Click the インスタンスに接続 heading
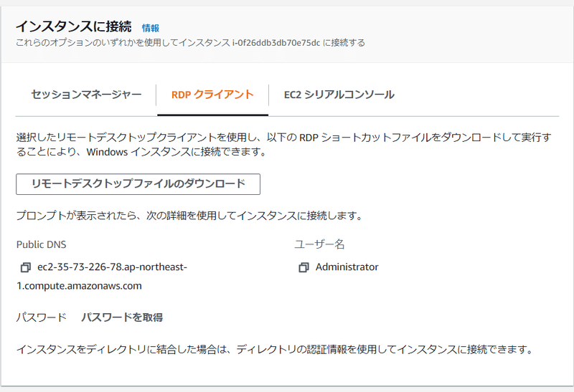Screen dimensions: 574x392 [x=74, y=27]
